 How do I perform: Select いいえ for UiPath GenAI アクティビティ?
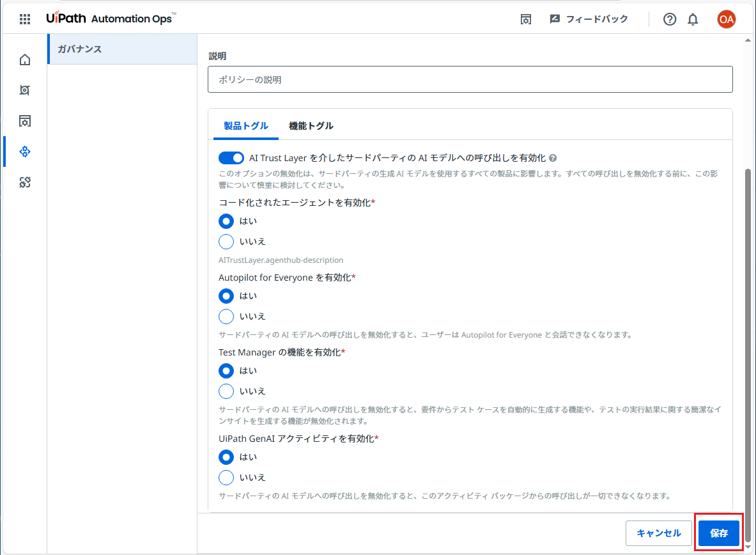point(226,477)
